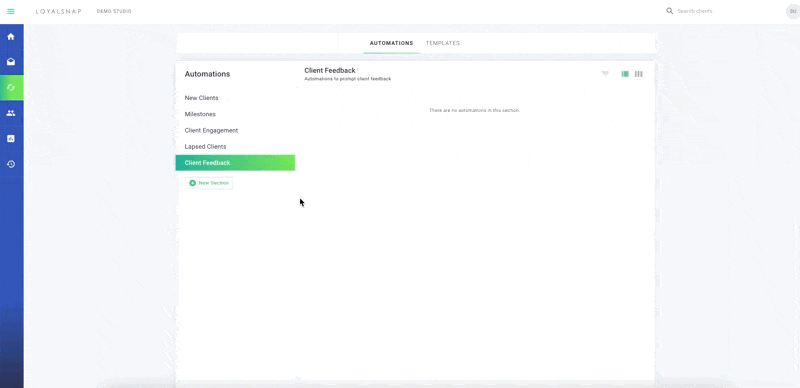Select the automations sync sidebar icon

click(11, 87)
